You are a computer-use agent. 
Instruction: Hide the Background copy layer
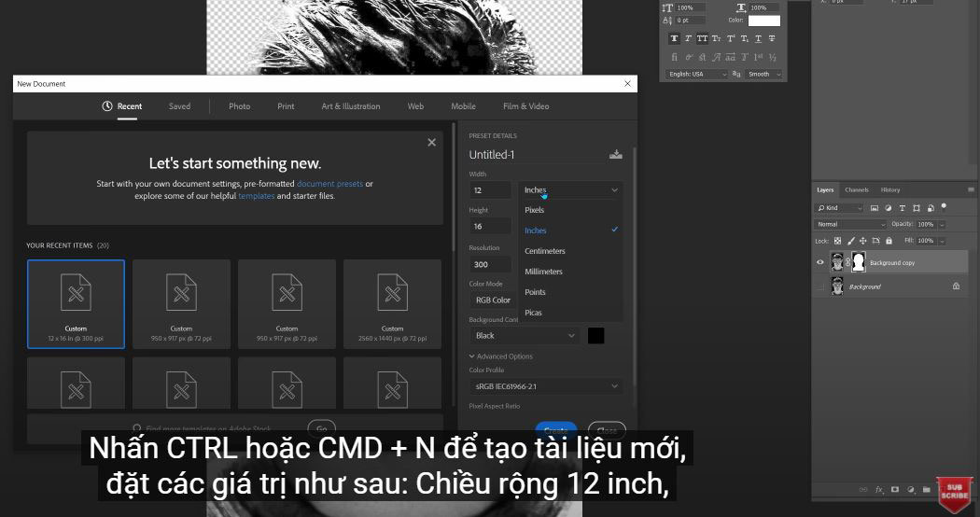coord(820,262)
